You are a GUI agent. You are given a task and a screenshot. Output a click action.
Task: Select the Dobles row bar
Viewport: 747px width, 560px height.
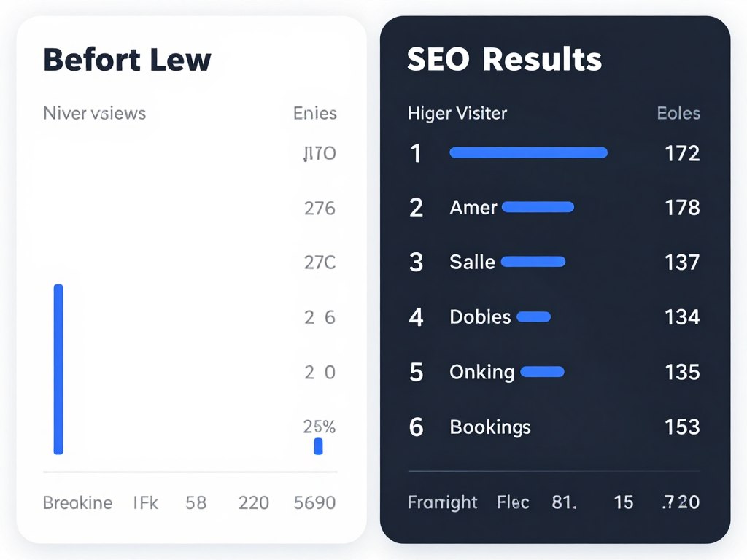pos(533,317)
